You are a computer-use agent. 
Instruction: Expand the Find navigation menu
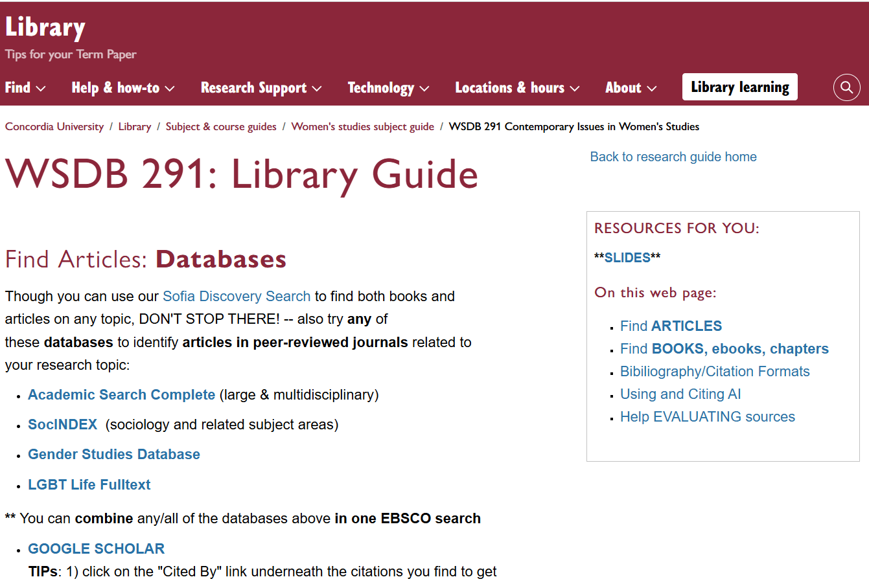(x=25, y=88)
